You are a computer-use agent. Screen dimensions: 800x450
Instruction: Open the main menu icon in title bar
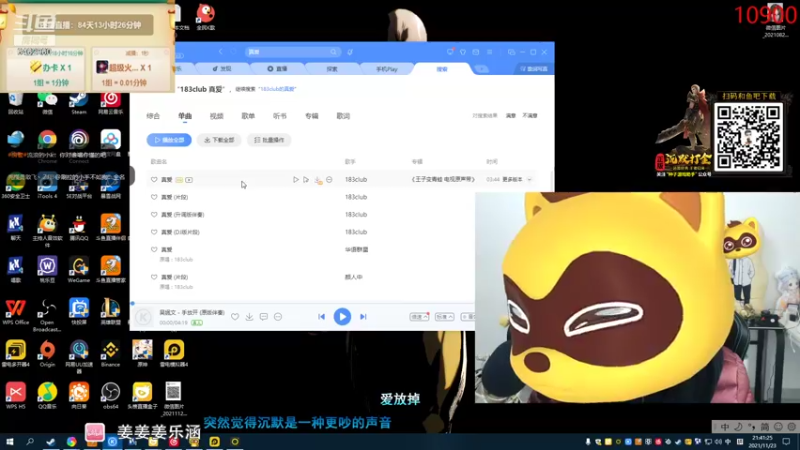click(489, 52)
